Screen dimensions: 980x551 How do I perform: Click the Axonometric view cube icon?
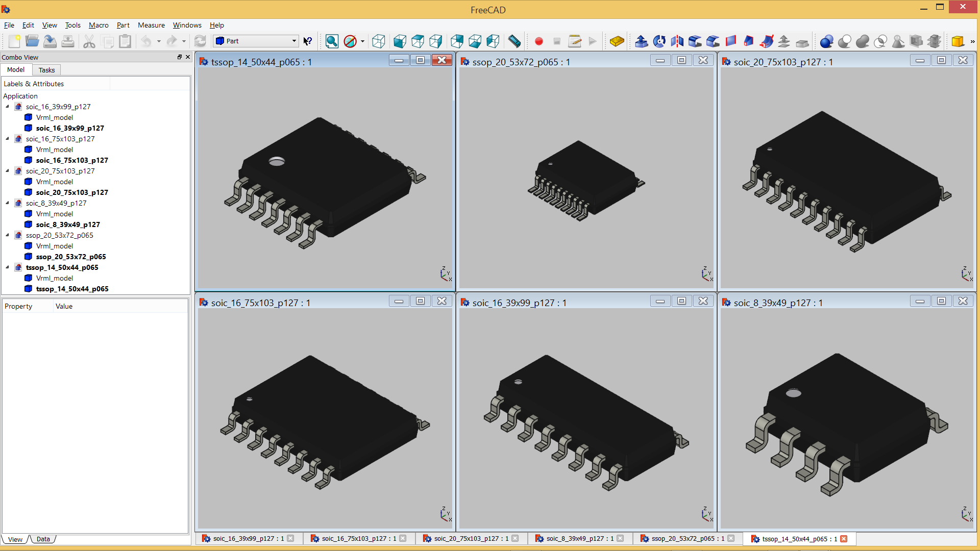click(x=379, y=41)
